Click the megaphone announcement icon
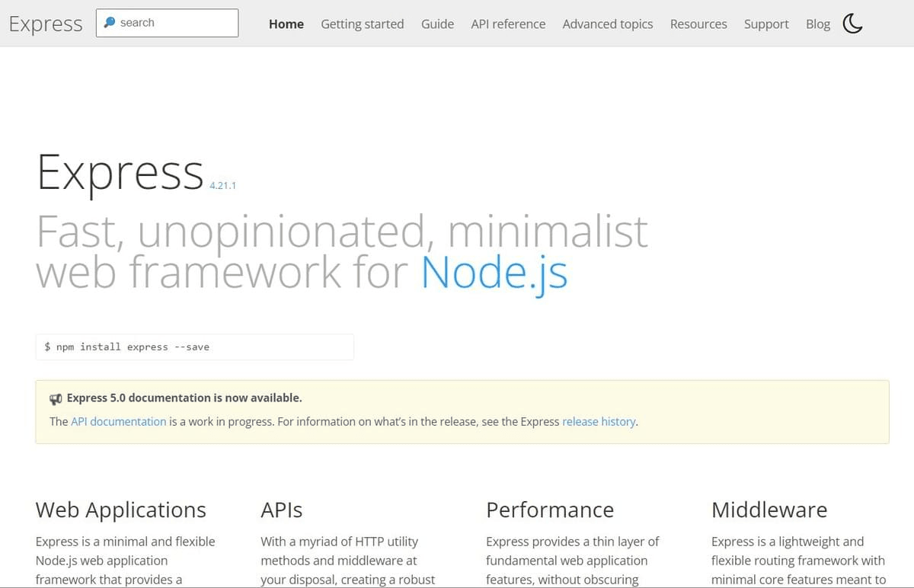 click(x=56, y=398)
